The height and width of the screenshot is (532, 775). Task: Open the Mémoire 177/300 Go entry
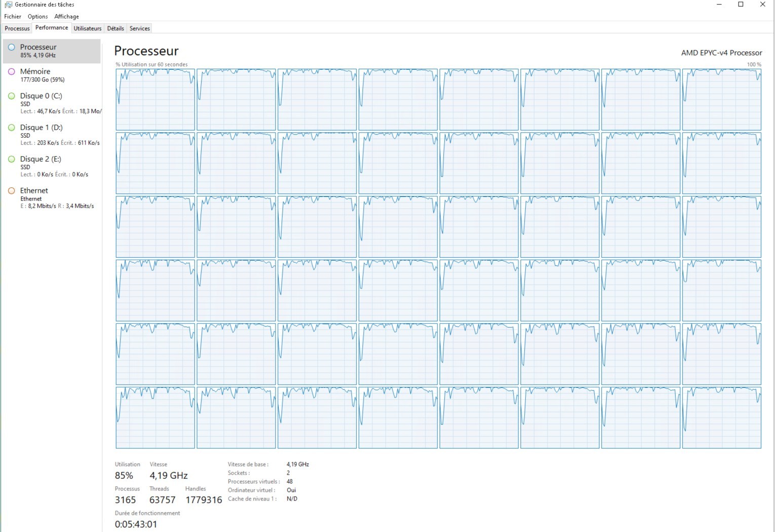click(52, 75)
